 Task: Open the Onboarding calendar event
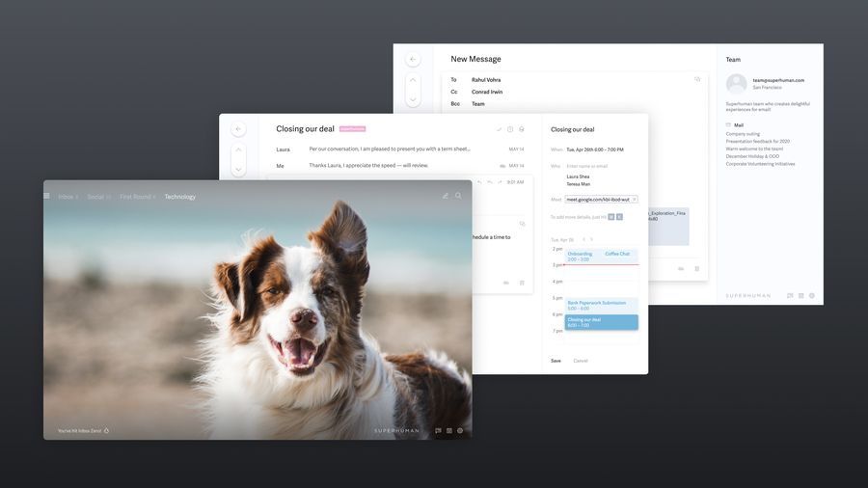pyautogui.click(x=583, y=257)
